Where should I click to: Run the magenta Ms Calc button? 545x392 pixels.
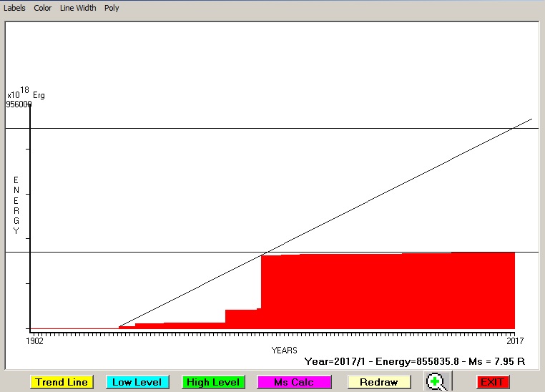(x=294, y=382)
